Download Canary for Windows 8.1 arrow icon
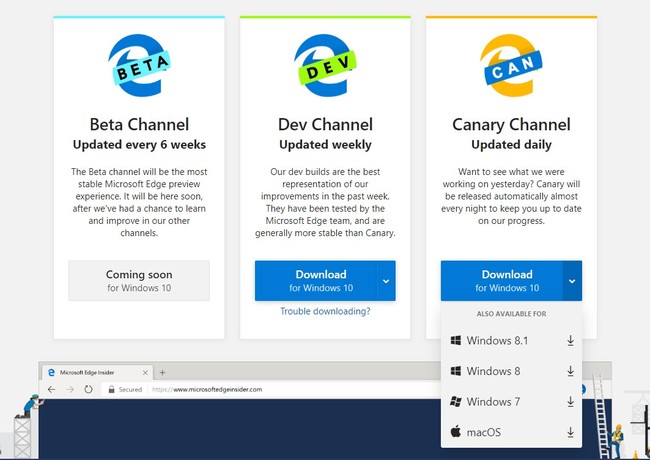 pos(570,340)
